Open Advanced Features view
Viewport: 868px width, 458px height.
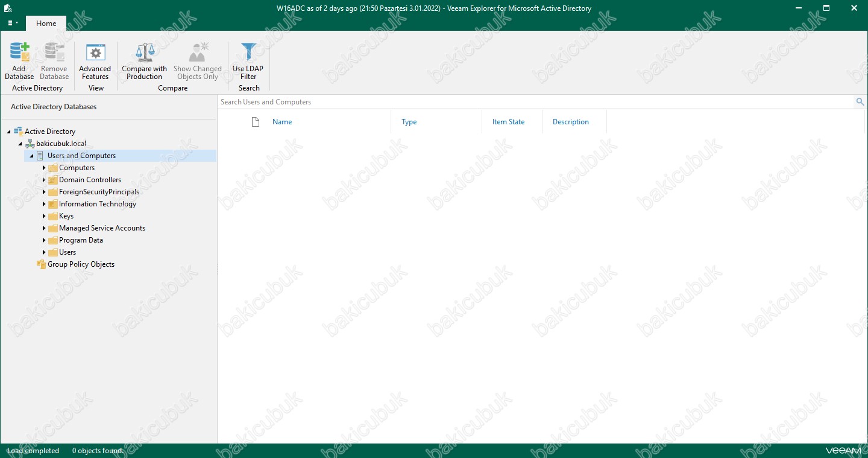pos(95,61)
